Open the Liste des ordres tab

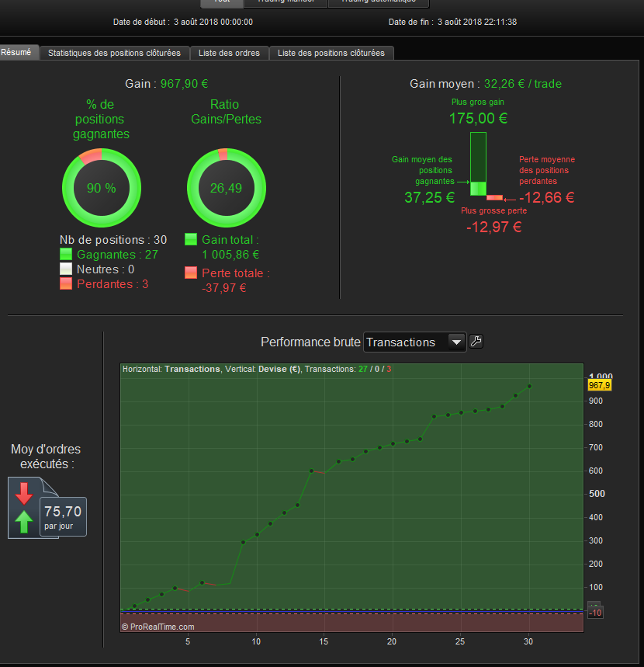click(x=229, y=53)
